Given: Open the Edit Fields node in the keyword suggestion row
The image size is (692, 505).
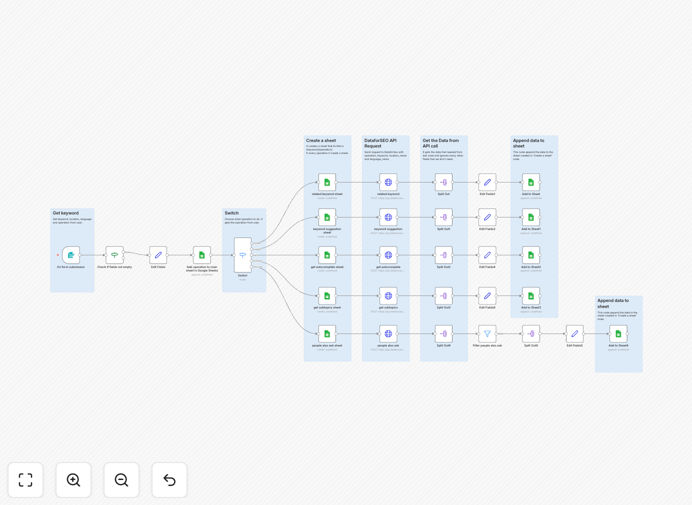Looking at the screenshot, I should coord(487,217).
